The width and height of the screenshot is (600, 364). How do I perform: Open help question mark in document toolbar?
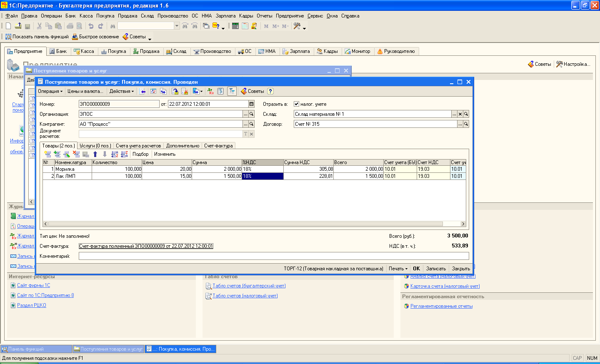(270, 91)
